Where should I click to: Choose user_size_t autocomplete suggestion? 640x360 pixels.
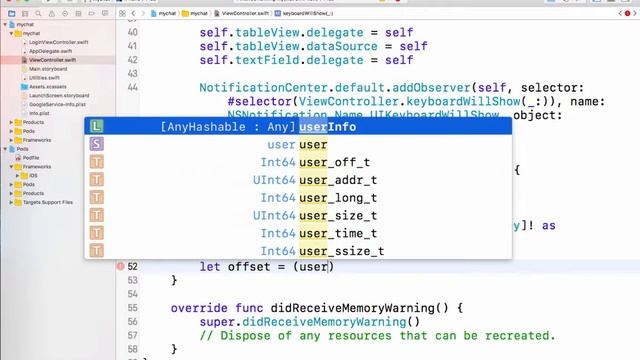click(x=298, y=216)
